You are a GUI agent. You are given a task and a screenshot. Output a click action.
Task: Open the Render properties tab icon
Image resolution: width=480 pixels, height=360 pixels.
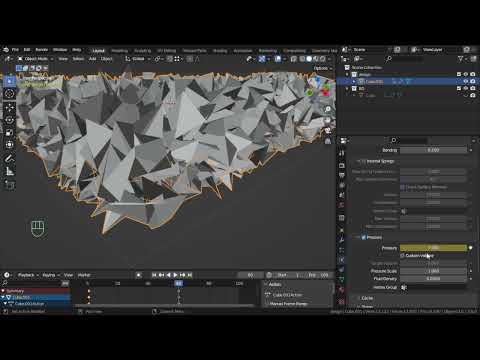pyautogui.click(x=341, y=165)
